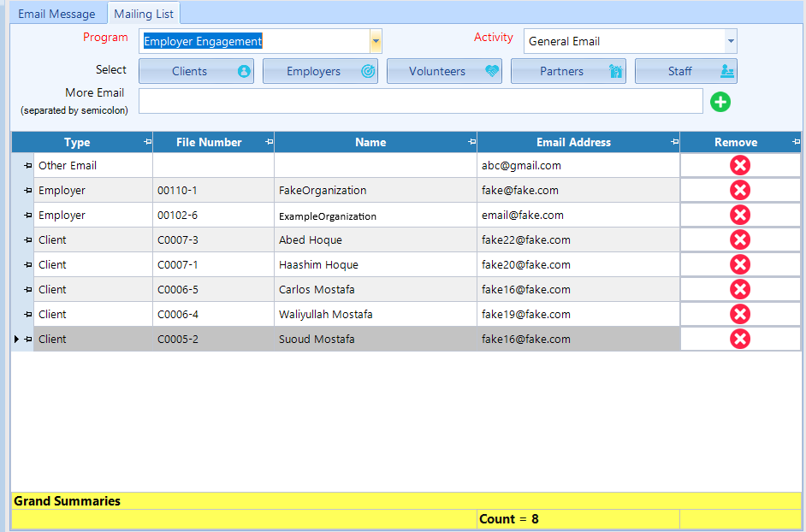
Task: Add Volunteers to the mailing list
Action: (443, 72)
